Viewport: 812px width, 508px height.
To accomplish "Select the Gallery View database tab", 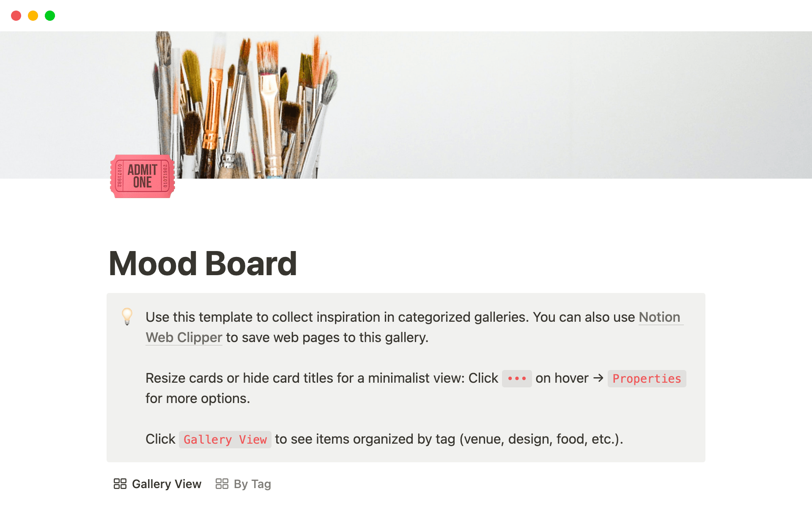I will 166,484.
